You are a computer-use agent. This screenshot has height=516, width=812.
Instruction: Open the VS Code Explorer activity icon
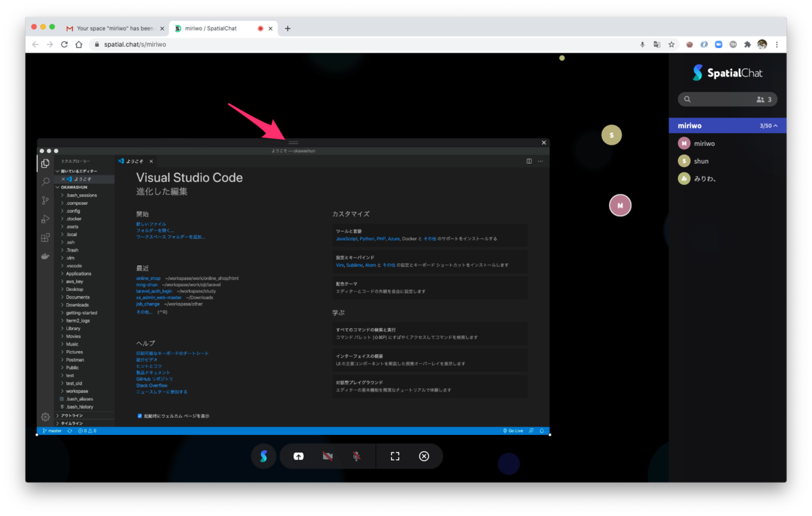pyautogui.click(x=45, y=164)
